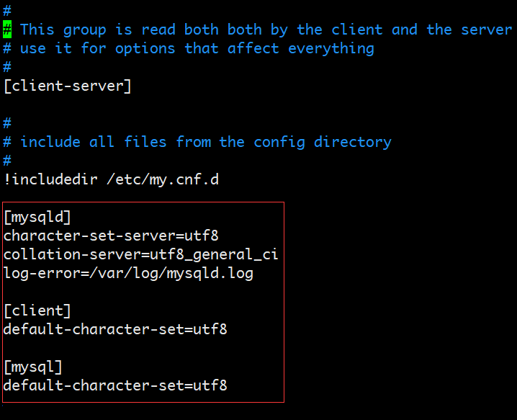Click the word 'directory' in include comment
The height and width of the screenshot is (420, 517).
point(353,142)
